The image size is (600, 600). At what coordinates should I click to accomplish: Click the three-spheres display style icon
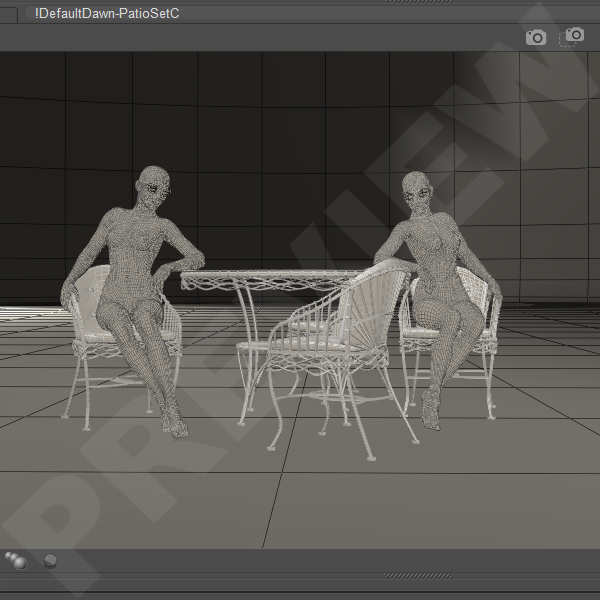(x=16, y=561)
